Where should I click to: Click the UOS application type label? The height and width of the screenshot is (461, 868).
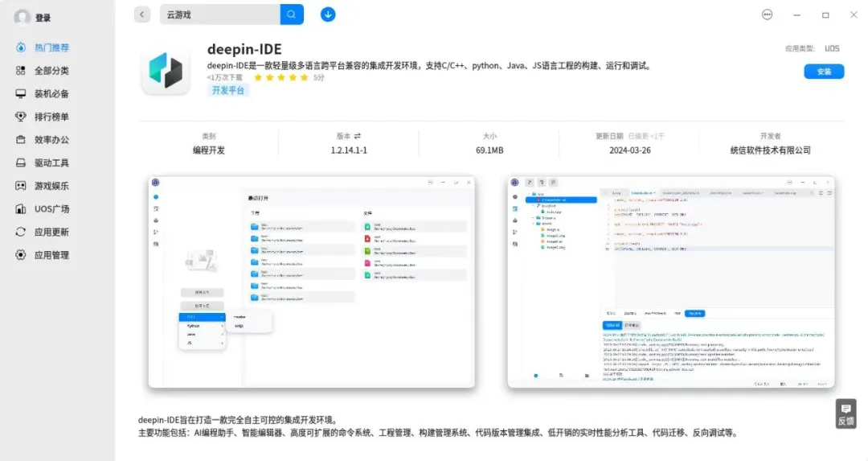point(832,49)
